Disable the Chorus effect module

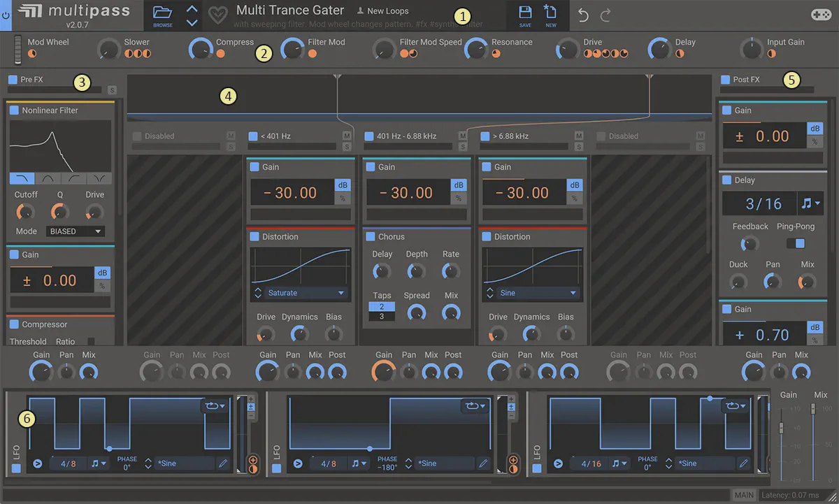tap(371, 237)
